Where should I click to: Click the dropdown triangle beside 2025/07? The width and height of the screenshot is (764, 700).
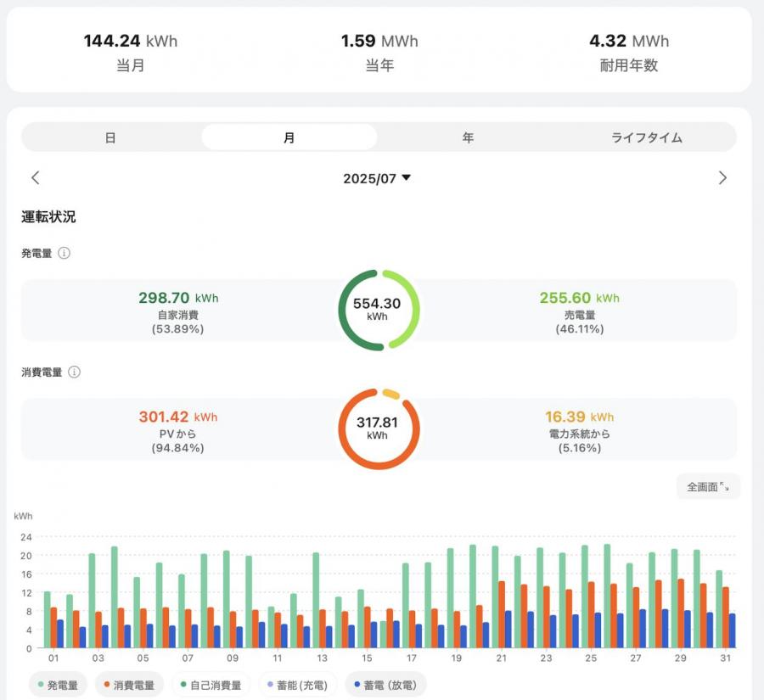pyautogui.click(x=407, y=178)
